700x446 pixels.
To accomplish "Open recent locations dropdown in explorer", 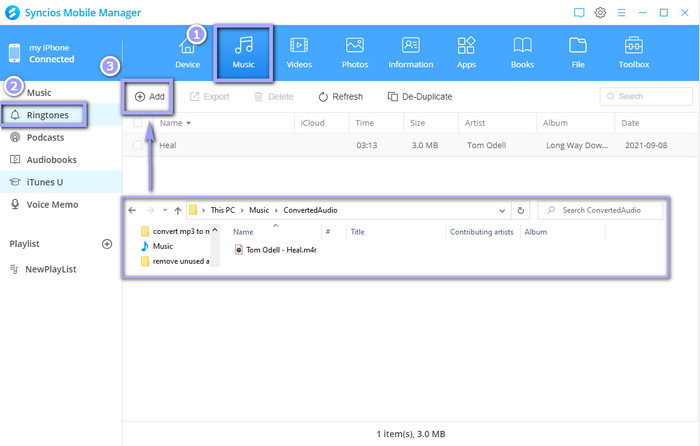I will pyautogui.click(x=165, y=210).
